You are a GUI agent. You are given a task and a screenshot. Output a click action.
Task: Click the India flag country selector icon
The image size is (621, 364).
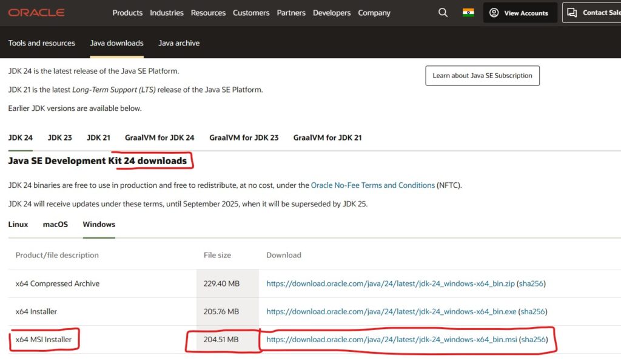(468, 12)
